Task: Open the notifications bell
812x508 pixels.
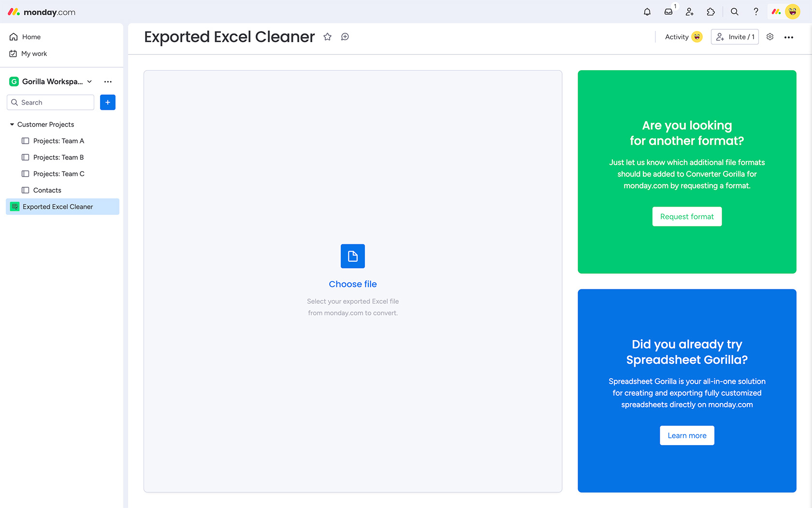Action: click(647, 12)
